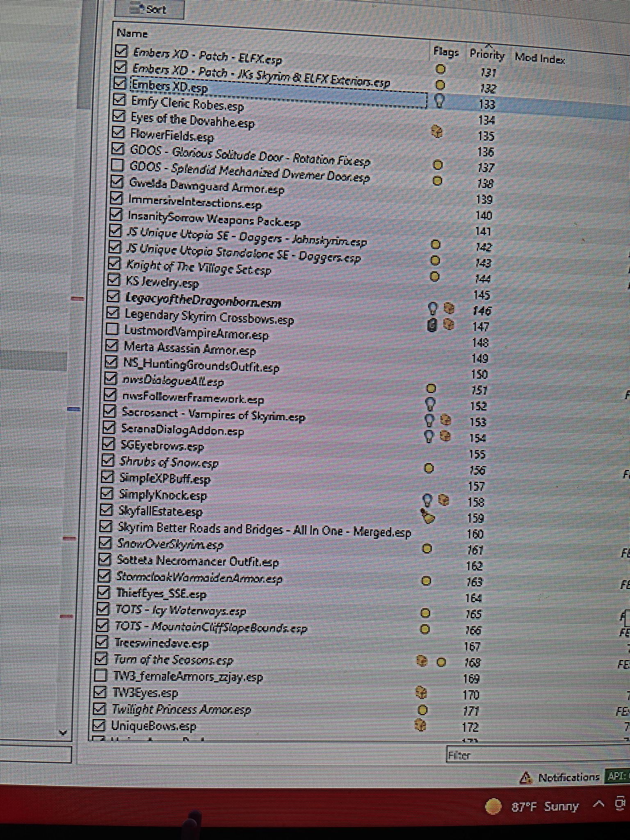Image resolution: width=630 pixels, height=840 pixels.
Task: Click the lightbulb flag on SeranaDialogAddon.esp
Action: click(429, 436)
